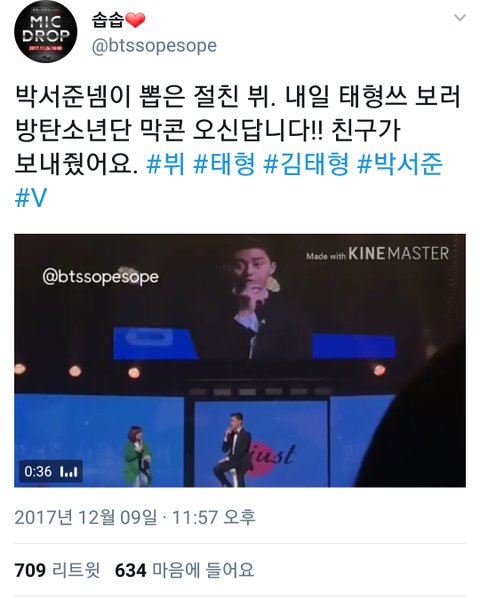480x599 pixels.
Task: Click the tweet body text
Action: pyautogui.click(x=238, y=130)
